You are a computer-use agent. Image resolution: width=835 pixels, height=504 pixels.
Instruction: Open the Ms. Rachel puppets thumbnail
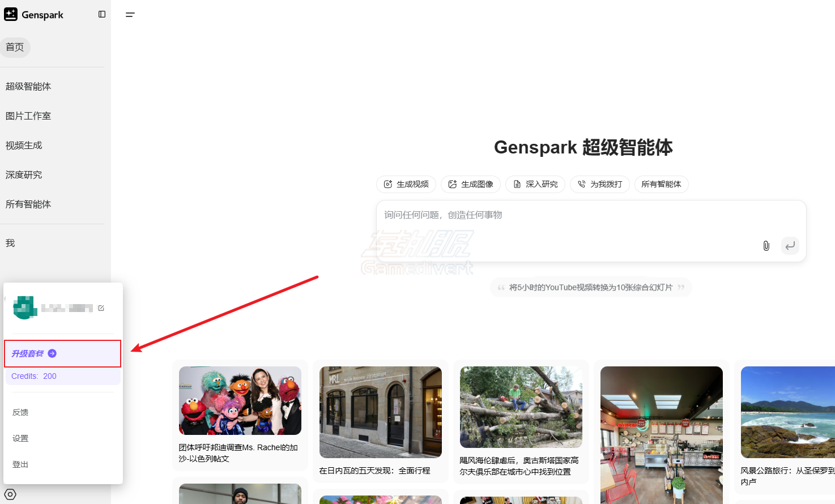coord(240,401)
